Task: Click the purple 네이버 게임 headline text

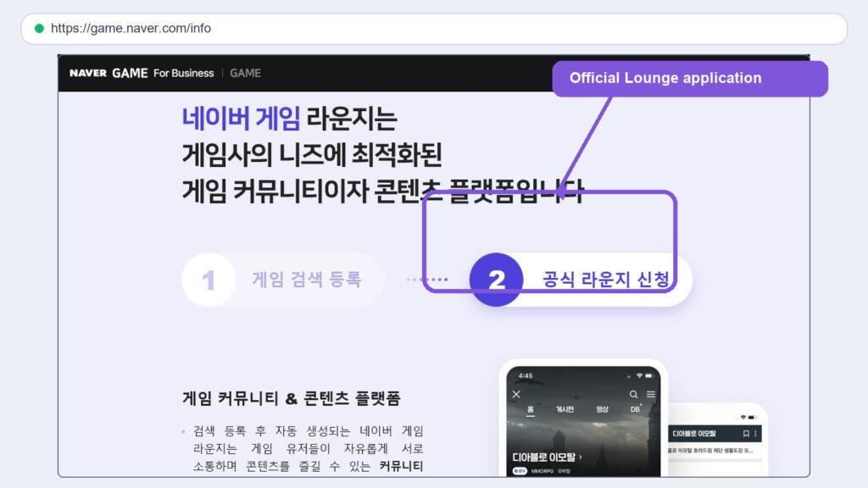Action: pyautogui.click(x=241, y=119)
